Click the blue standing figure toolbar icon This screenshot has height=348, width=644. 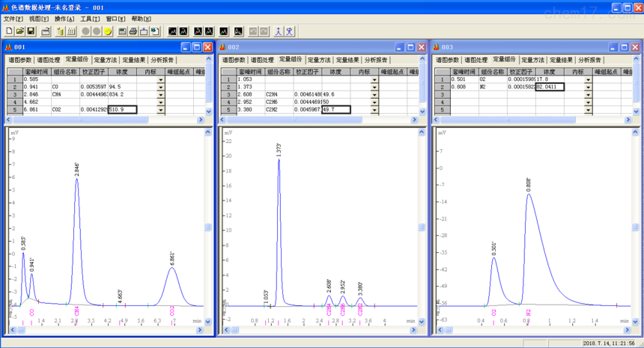(x=278, y=31)
